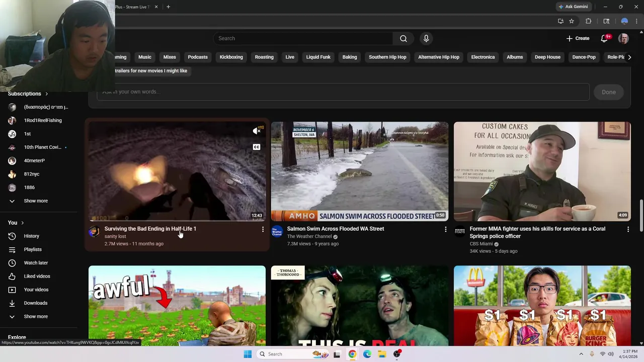Click Windows Start button on taskbar
Screen dimensions: 644x362
248,354
